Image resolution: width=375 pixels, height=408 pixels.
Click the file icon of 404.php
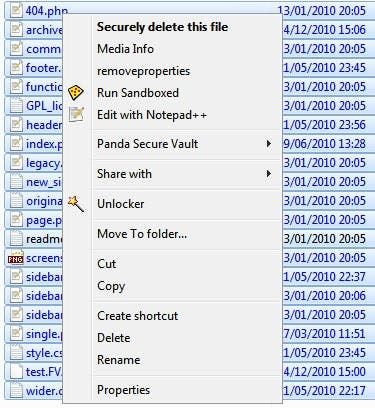[16, 11]
